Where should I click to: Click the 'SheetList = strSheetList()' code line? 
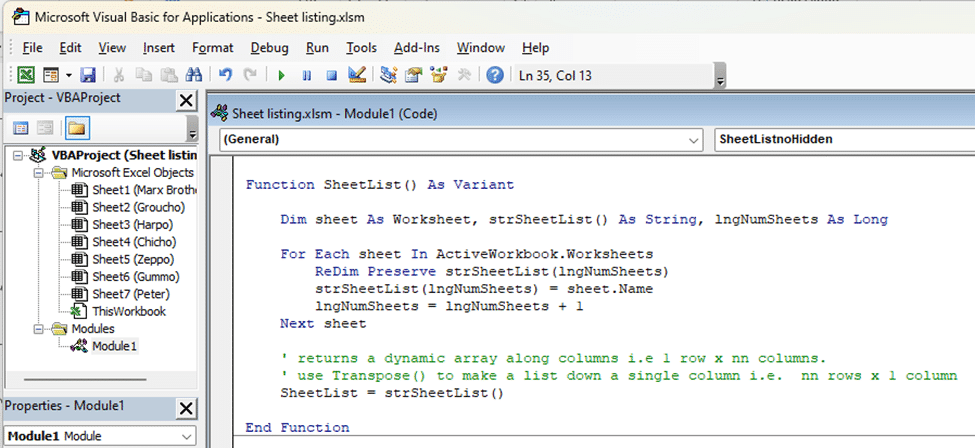pyautogui.click(x=392, y=393)
